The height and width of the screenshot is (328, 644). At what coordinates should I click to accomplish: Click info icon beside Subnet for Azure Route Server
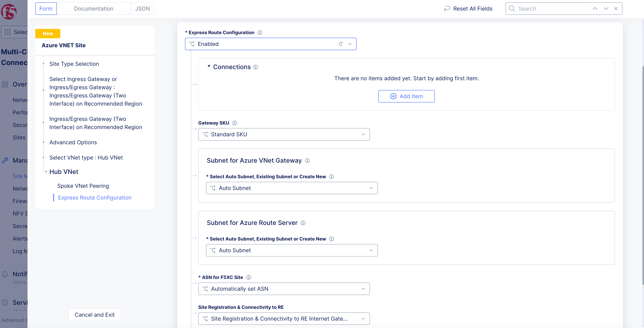pos(303,223)
